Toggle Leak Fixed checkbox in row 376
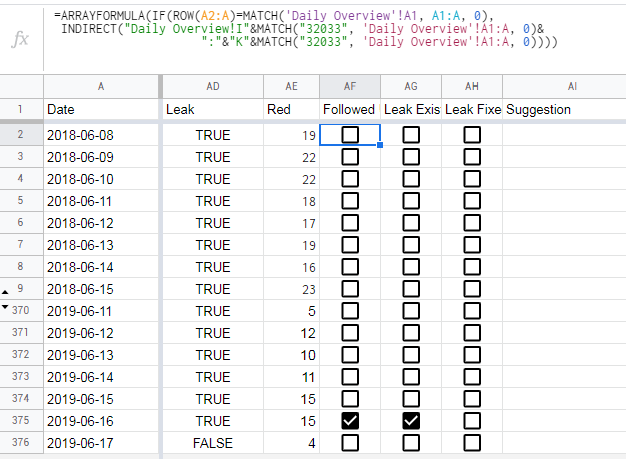This screenshot has width=626, height=459. (472, 443)
